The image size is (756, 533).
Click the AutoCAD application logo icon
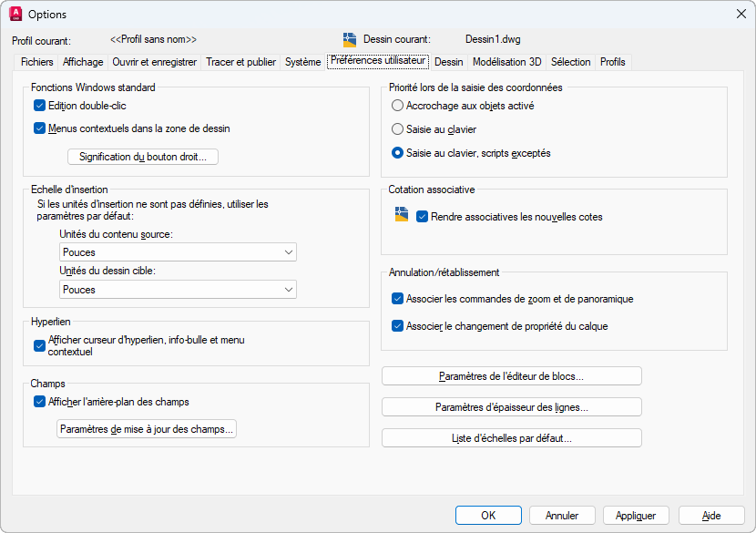click(x=15, y=14)
